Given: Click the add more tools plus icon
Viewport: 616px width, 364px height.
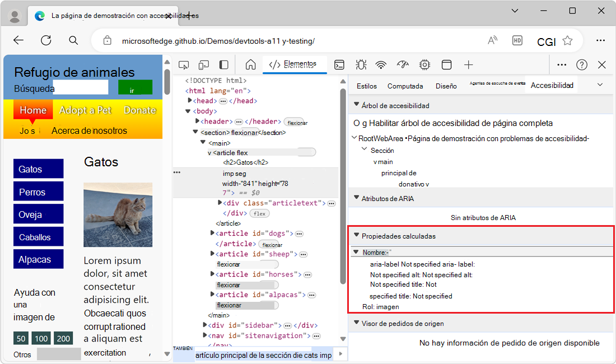Looking at the screenshot, I should 469,64.
